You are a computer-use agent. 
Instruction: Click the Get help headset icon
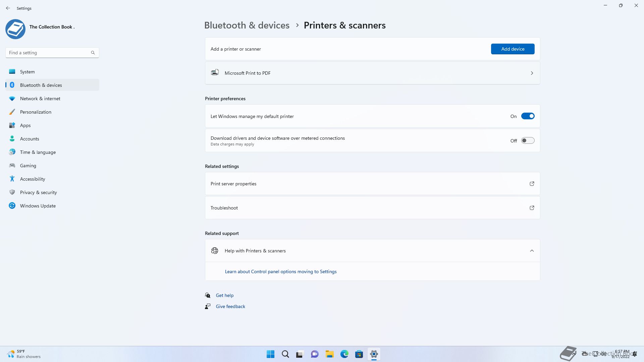[x=208, y=295]
